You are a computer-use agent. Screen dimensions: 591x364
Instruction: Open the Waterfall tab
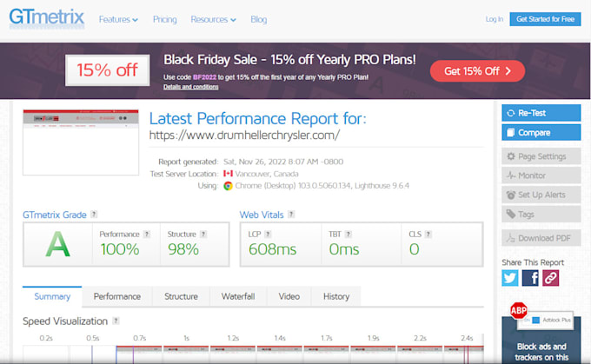pos(238,296)
